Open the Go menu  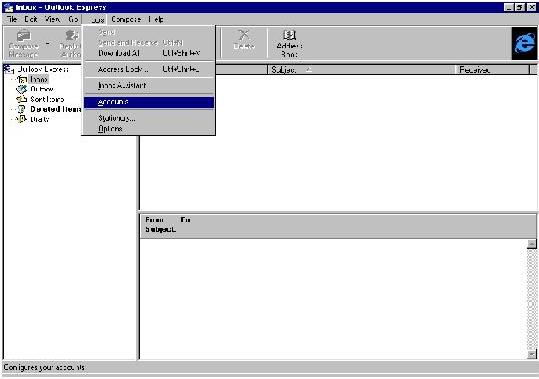point(73,19)
